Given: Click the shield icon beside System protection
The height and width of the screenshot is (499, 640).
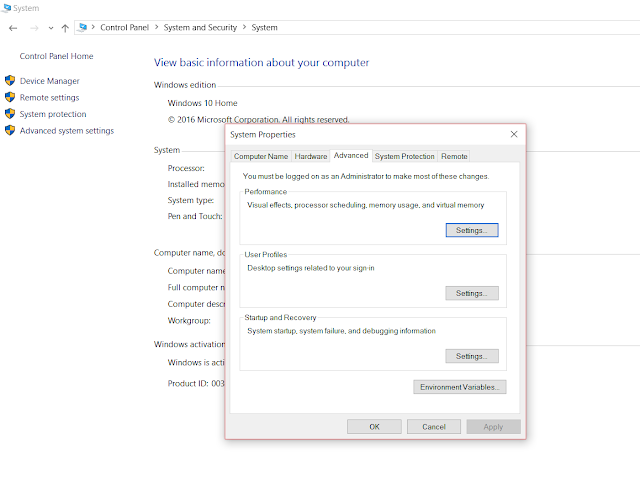Looking at the screenshot, I should click(x=10, y=113).
